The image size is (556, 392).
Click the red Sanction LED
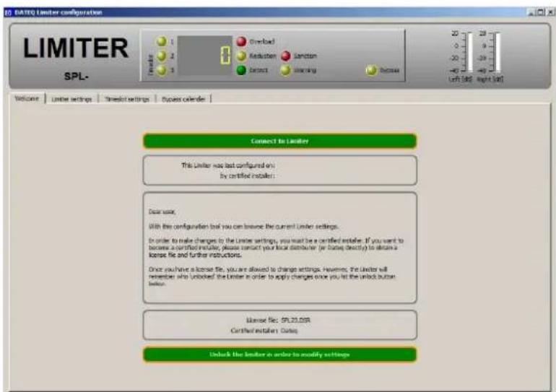coord(286,56)
